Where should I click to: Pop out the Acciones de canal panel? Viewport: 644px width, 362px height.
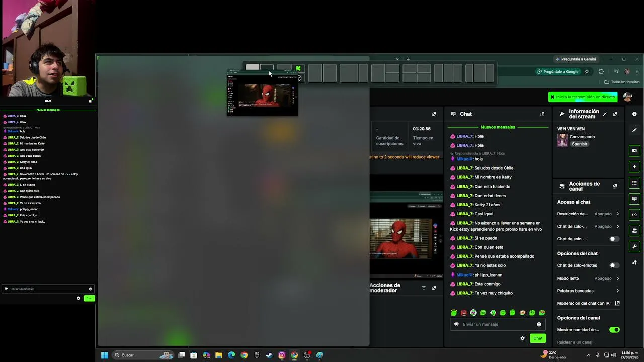(615, 186)
